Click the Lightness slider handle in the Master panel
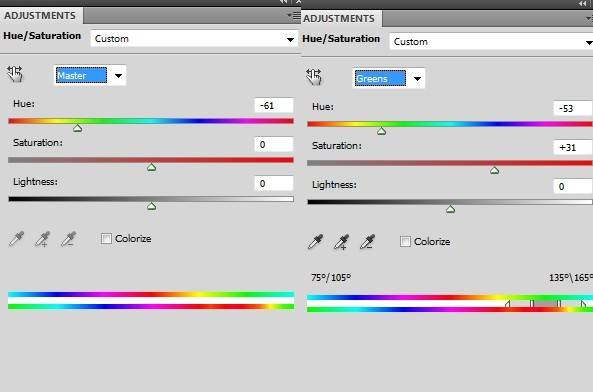593x392 pixels. pyautogui.click(x=151, y=206)
